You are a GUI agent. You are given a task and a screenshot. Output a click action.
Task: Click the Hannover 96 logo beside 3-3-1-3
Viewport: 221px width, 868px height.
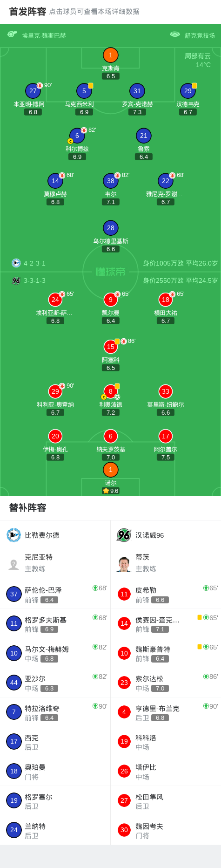16,280
